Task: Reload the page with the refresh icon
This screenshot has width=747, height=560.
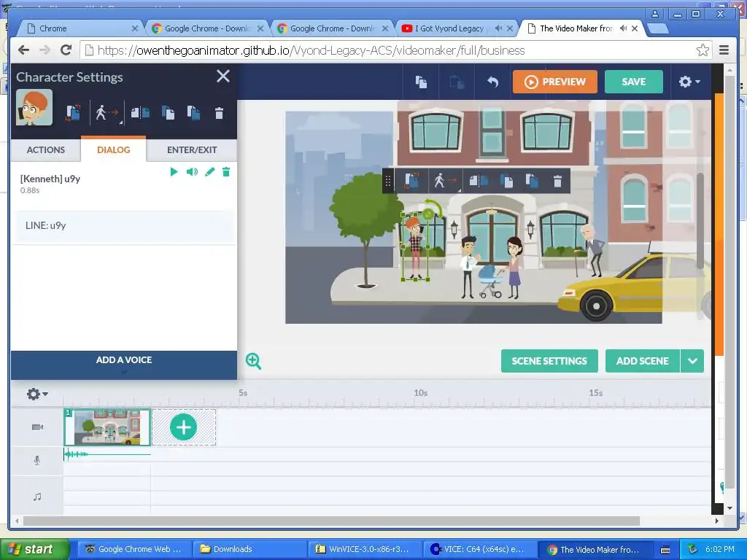Action: (66, 50)
